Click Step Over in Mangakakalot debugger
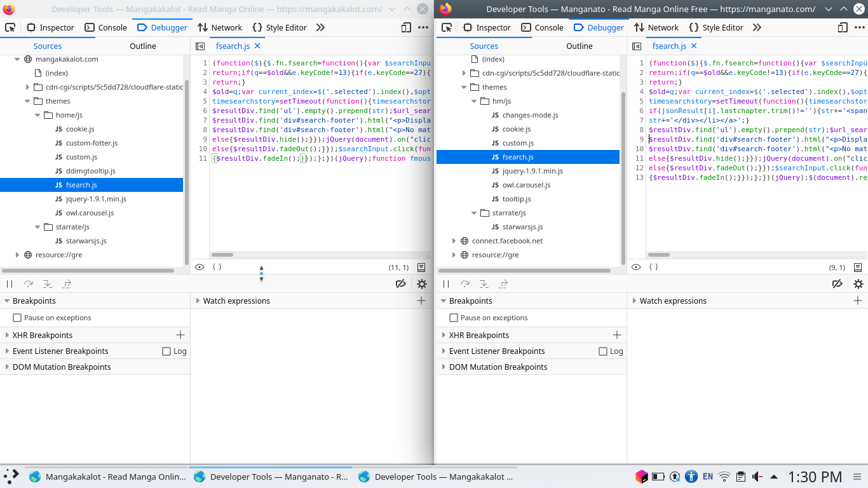This screenshot has height=488, width=868. (29, 284)
